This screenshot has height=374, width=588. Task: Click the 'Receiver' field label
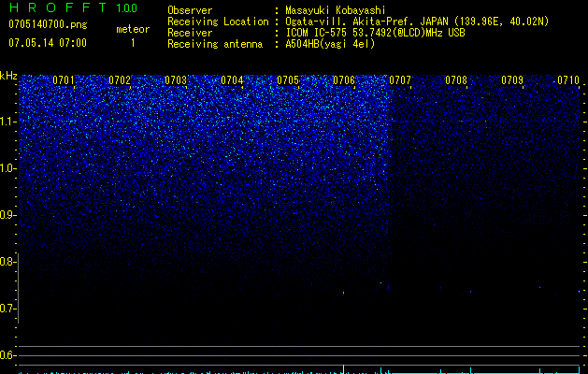(190, 33)
